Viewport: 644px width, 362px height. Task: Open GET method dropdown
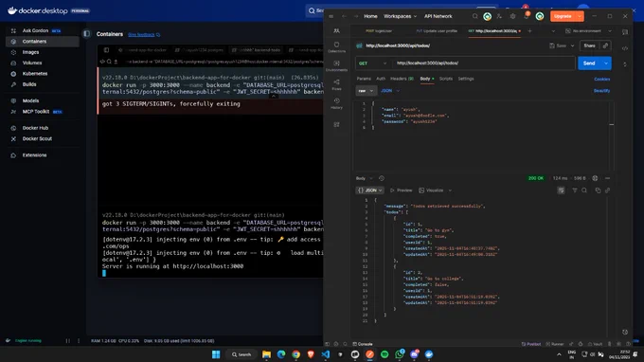click(372, 63)
